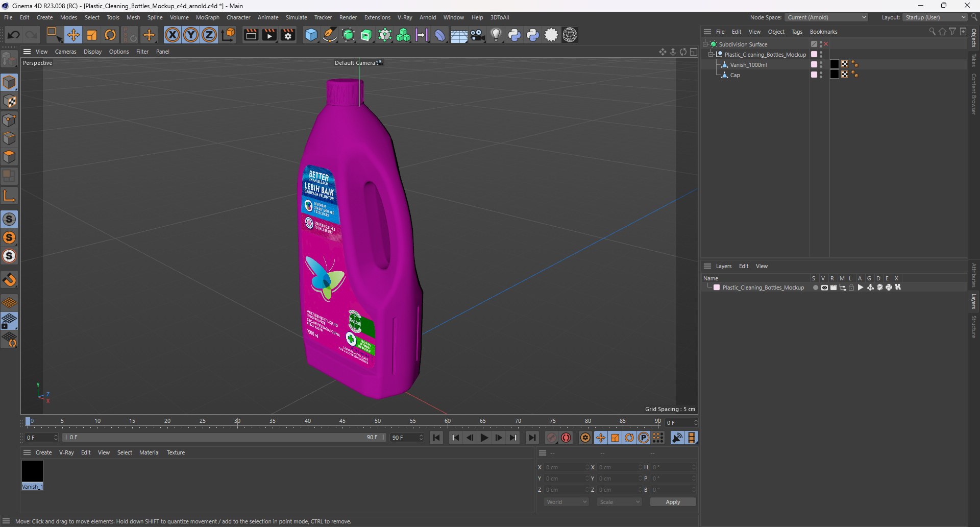This screenshot has height=527, width=980.
Task: Collapse Plastic_Cleaning_Bottles_Mockup object node
Action: click(x=710, y=54)
